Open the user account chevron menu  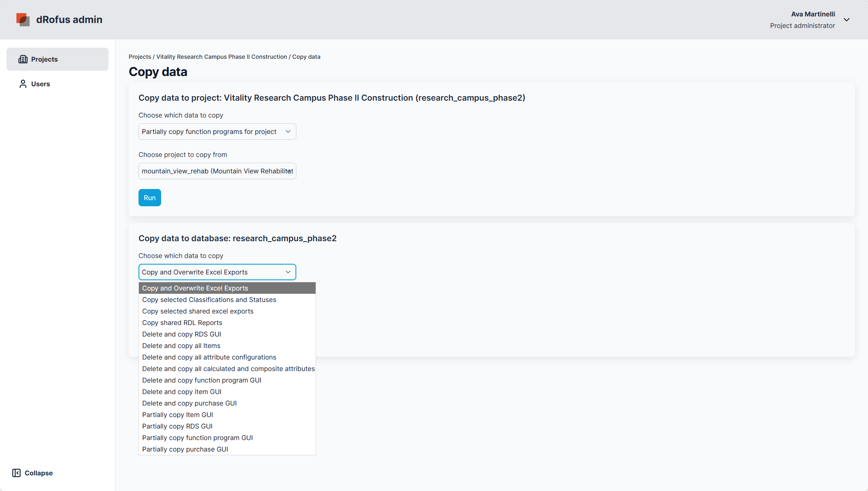tap(847, 20)
